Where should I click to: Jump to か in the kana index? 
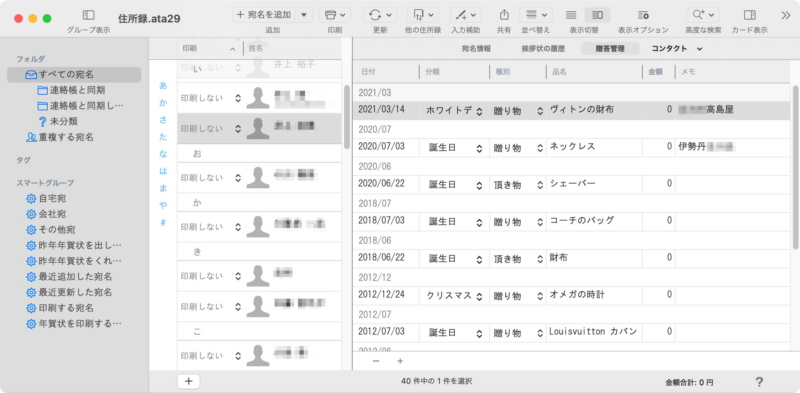[x=163, y=103]
